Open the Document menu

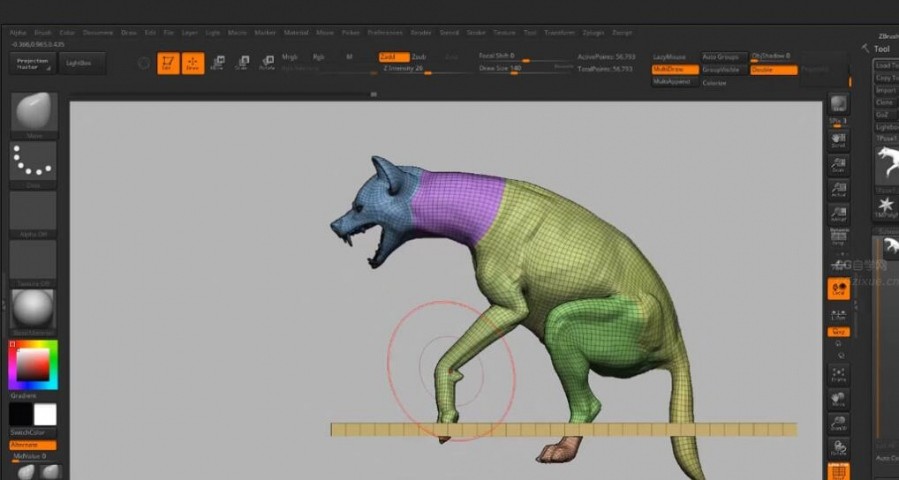(x=98, y=33)
